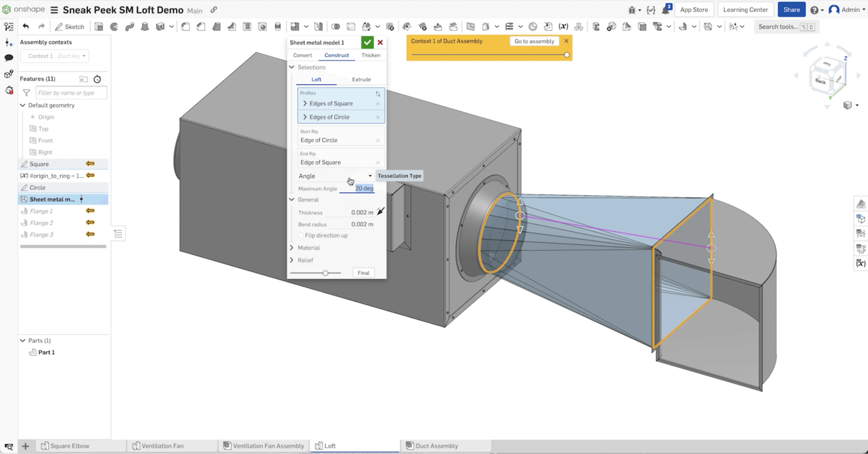Accept the sheet metal model with the green checkmark
Image resolution: width=868 pixels, height=454 pixels.
(367, 42)
